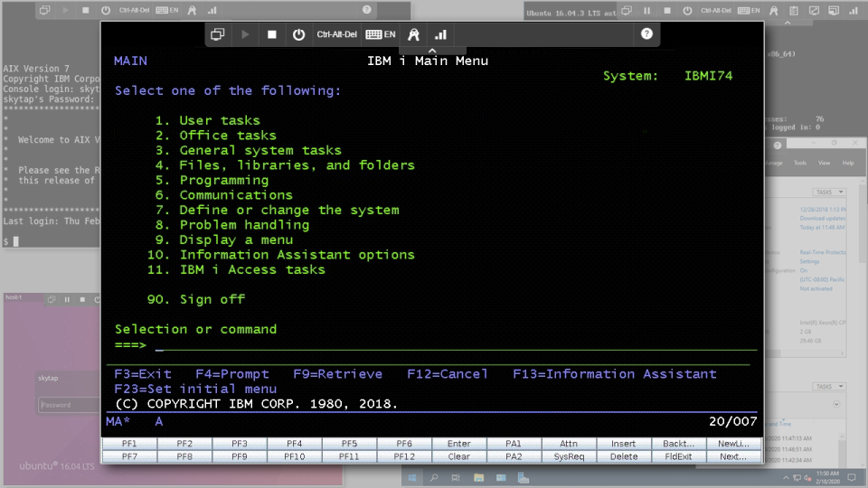
Task: Open upper TASKS dropdown in Server Manager
Action: pos(829,192)
